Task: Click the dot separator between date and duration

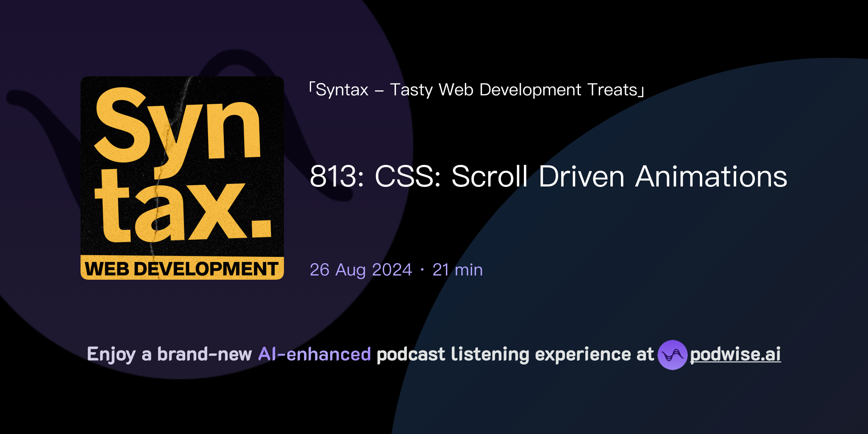Action: pos(422,270)
